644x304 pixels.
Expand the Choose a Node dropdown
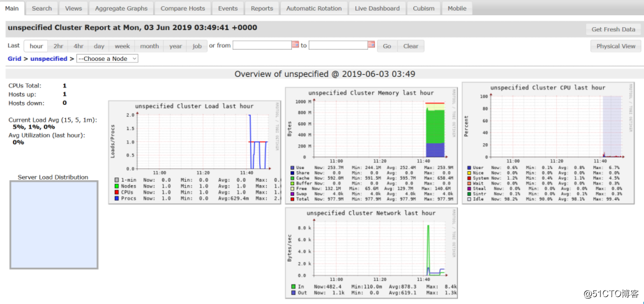(107, 59)
